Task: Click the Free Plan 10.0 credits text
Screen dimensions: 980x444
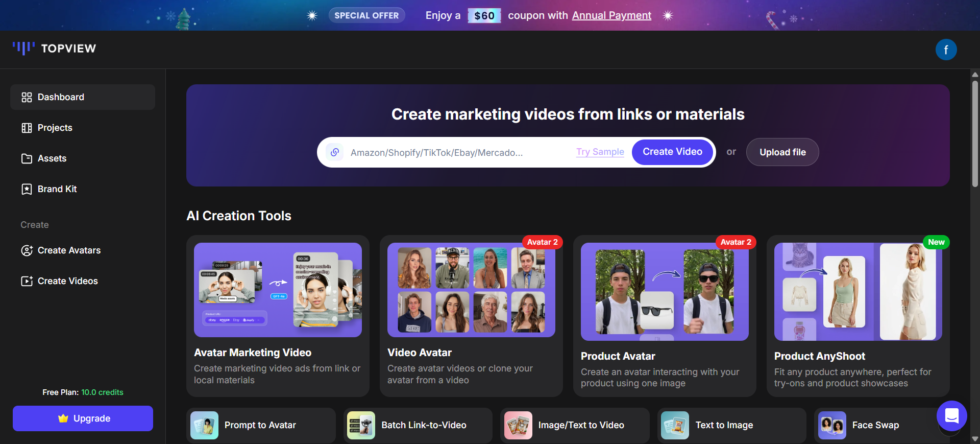Action: [x=83, y=392]
